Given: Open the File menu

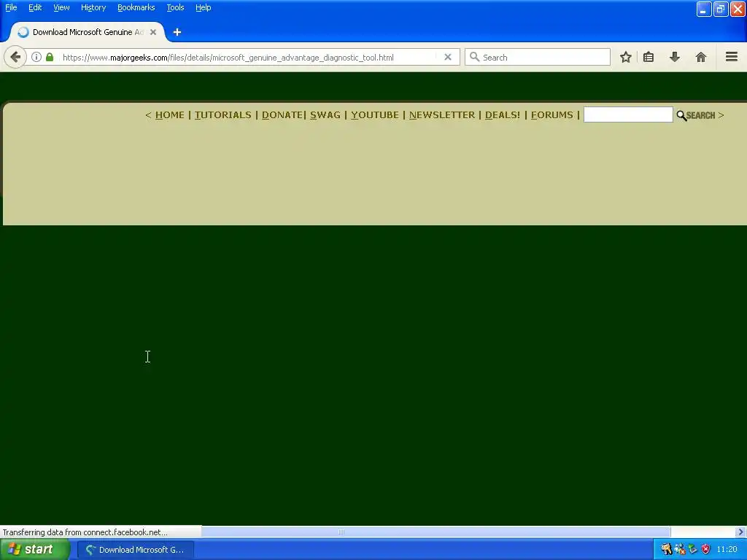Looking at the screenshot, I should tap(11, 7).
